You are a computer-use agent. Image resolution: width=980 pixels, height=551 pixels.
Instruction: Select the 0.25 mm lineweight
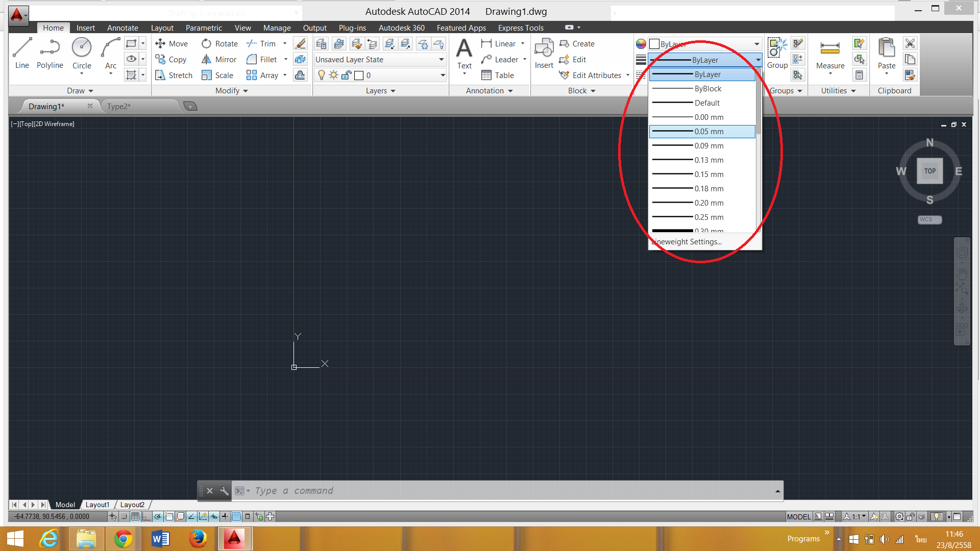click(702, 217)
